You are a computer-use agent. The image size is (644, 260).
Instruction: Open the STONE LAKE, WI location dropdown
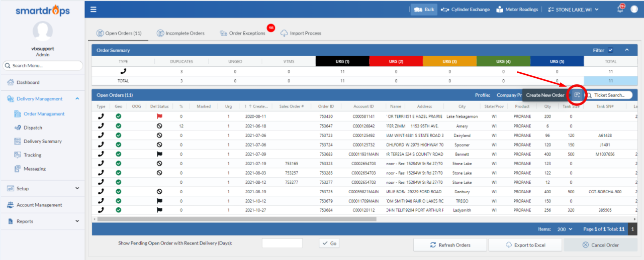click(x=574, y=10)
